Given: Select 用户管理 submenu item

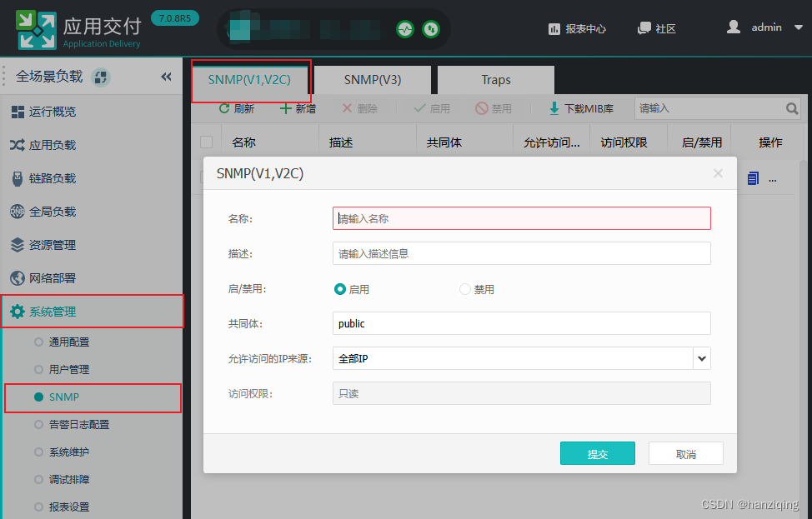Looking at the screenshot, I should pyautogui.click(x=69, y=369).
